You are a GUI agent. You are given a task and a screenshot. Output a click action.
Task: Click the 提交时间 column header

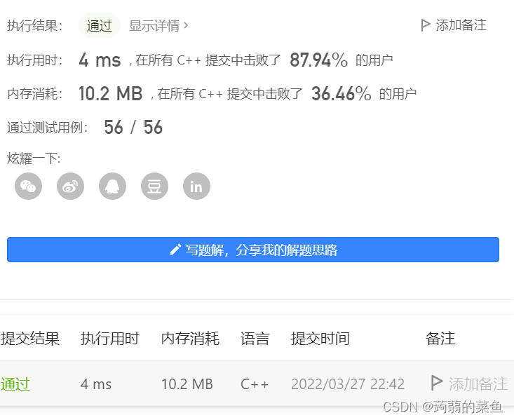coord(320,339)
